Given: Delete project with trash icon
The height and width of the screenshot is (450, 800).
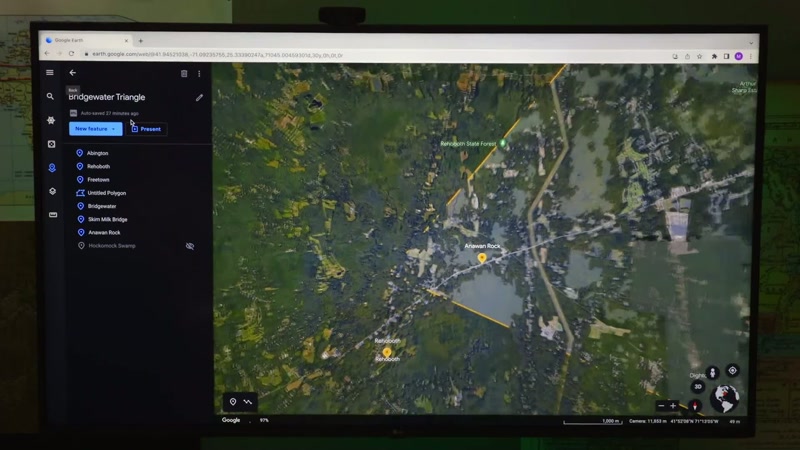Looking at the screenshot, I should 184,73.
